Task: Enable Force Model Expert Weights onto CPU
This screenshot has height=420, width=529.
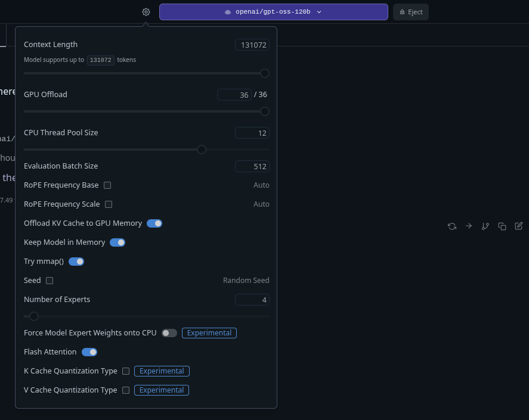Action: (x=169, y=332)
